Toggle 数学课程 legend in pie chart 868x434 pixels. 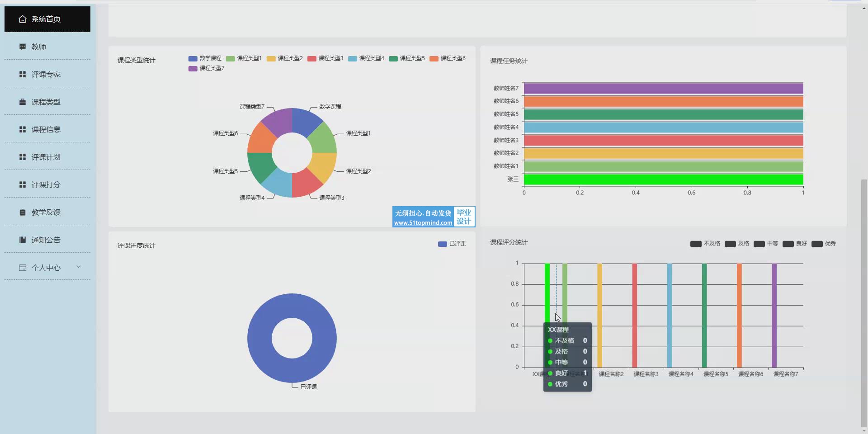[205, 58]
